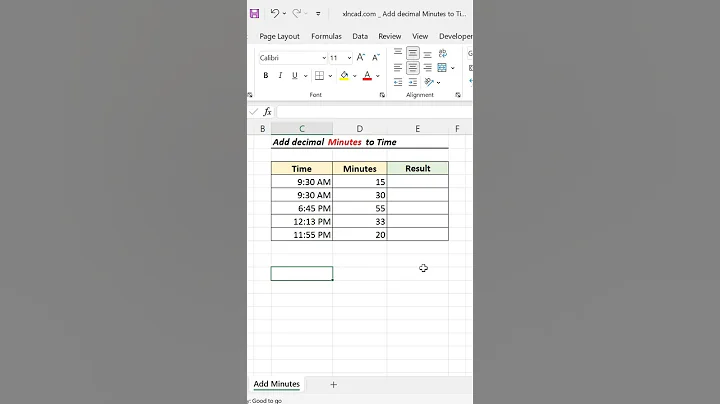Apply yellow Fill Color bucket
The height and width of the screenshot is (404, 720).
(x=344, y=75)
